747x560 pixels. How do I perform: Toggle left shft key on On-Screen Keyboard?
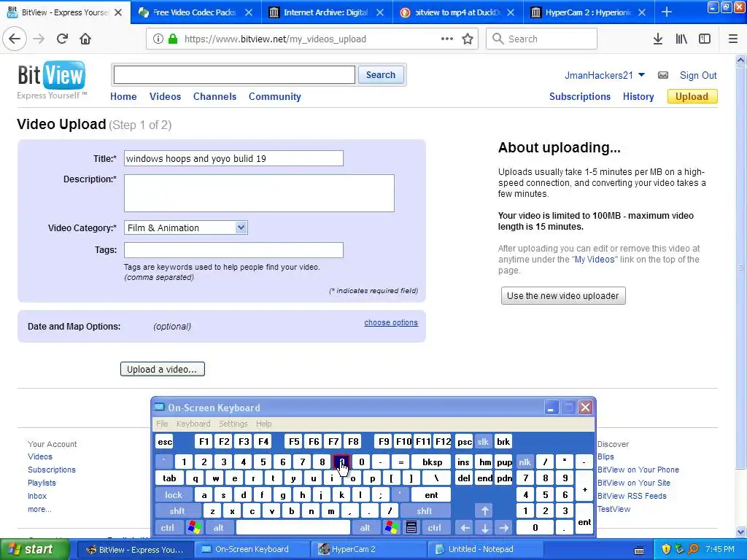pyautogui.click(x=177, y=511)
